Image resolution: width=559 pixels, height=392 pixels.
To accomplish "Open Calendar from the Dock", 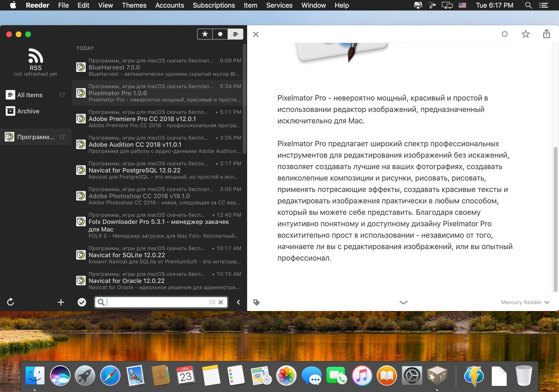I will [185, 375].
